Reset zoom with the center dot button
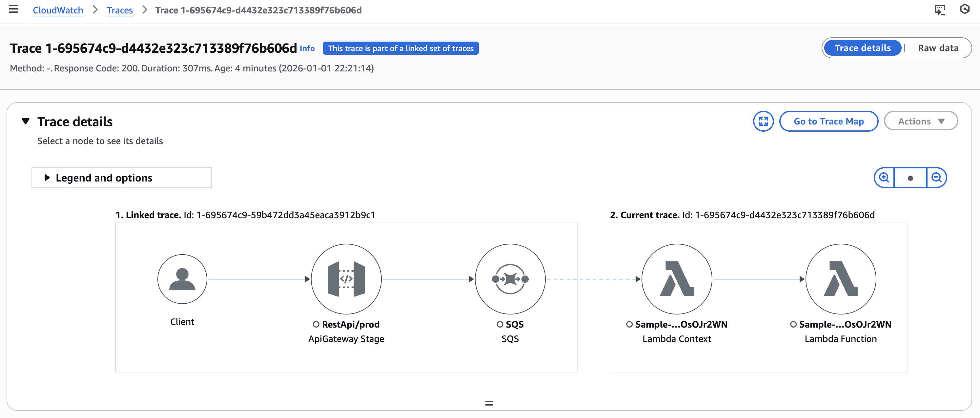The height and width of the screenshot is (418, 980). point(910,178)
